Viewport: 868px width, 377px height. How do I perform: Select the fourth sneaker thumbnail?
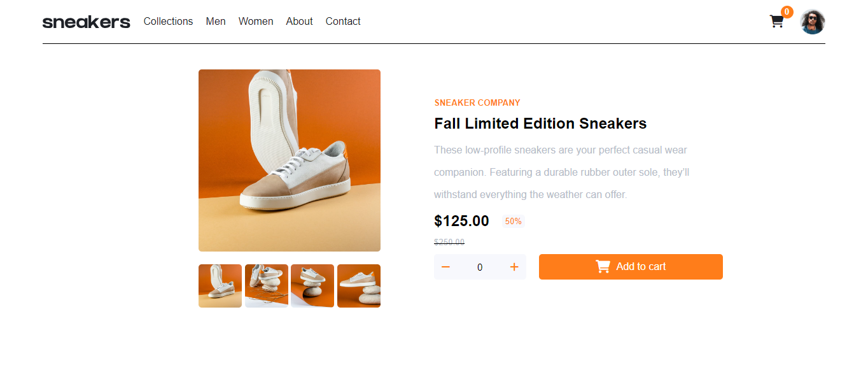coord(359,286)
